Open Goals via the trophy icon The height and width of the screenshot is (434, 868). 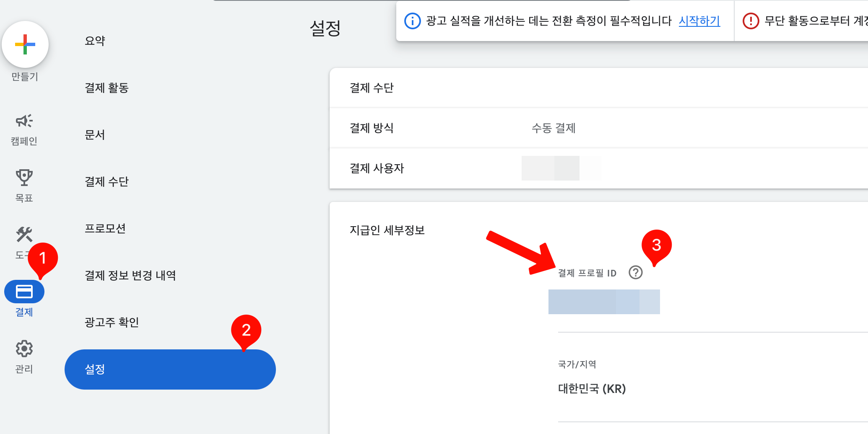[x=24, y=178]
